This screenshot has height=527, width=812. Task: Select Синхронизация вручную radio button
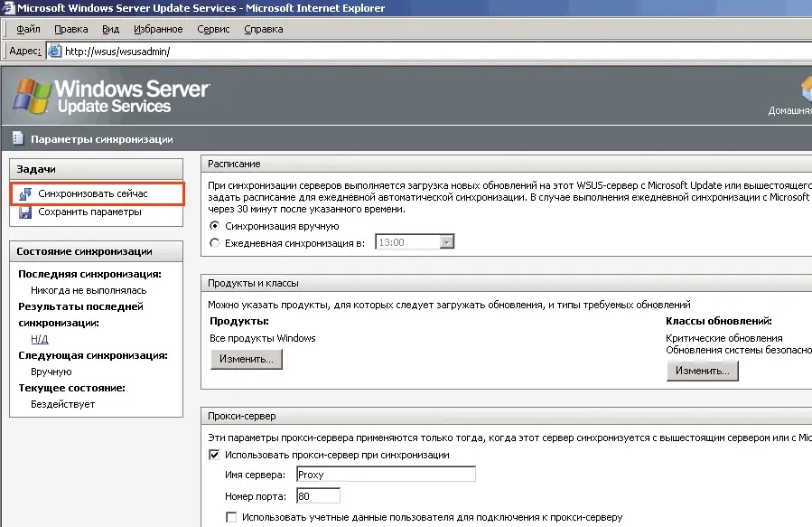click(214, 226)
